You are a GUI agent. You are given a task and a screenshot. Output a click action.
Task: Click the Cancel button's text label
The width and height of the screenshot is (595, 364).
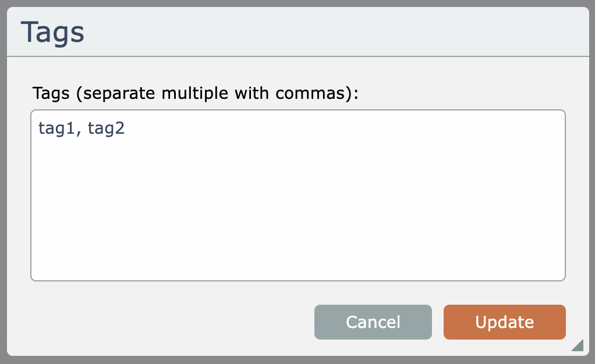(373, 322)
